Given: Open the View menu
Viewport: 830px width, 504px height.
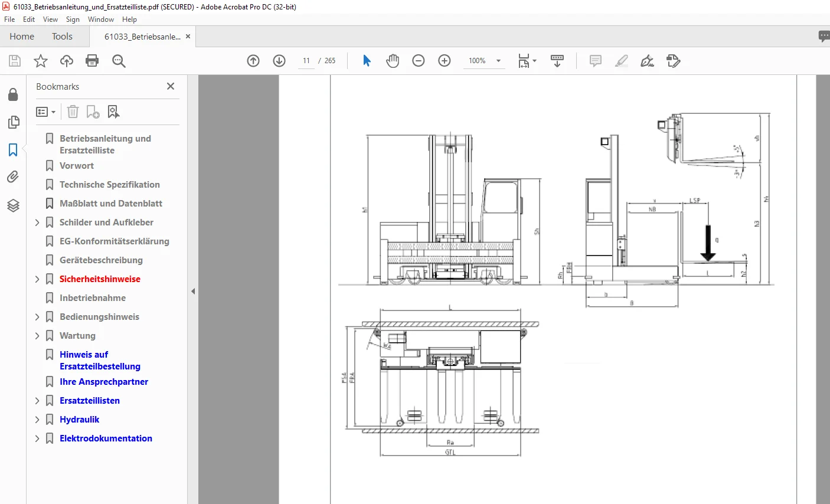Looking at the screenshot, I should [50, 19].
